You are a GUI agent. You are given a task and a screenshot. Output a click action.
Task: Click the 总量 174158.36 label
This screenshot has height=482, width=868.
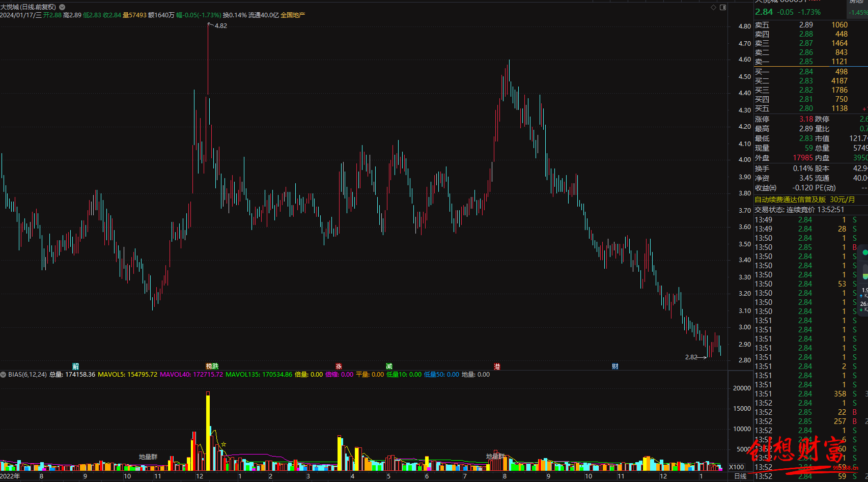[72, 375]
